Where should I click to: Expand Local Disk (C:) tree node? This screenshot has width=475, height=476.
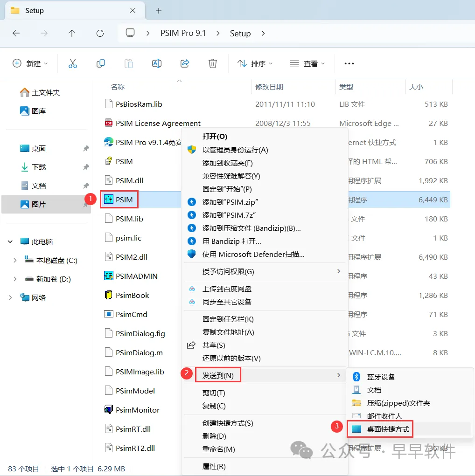click(x=15, y=260)
